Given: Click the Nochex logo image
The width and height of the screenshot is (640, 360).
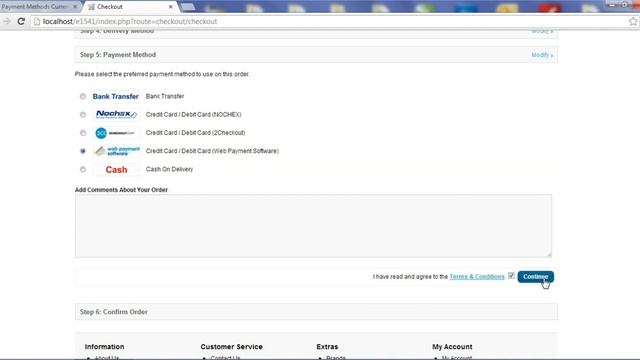Looking at the screenshot, I should (116, 114).
